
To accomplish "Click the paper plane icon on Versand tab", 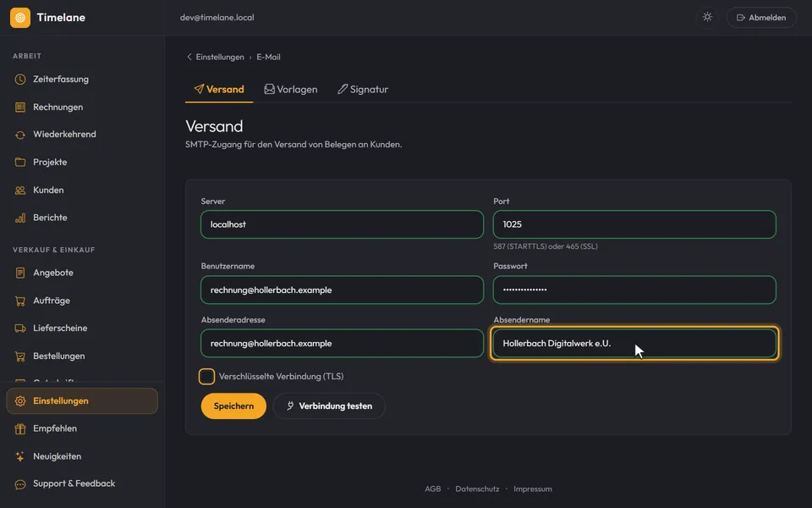I will click(x=199, y=89).
